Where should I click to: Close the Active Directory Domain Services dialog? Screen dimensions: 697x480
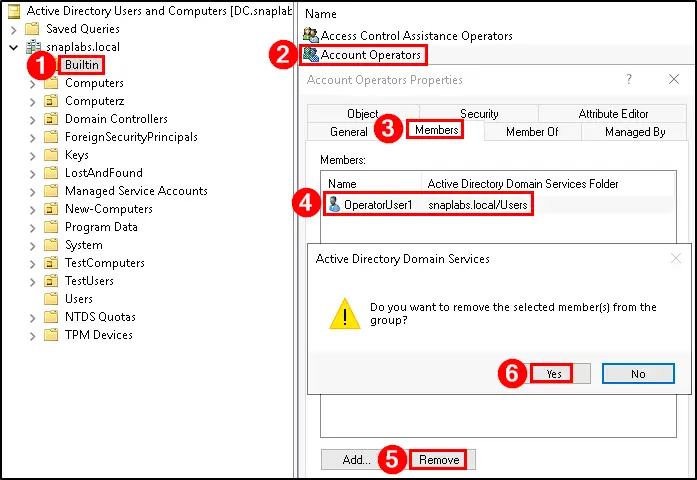click(676, 258)
